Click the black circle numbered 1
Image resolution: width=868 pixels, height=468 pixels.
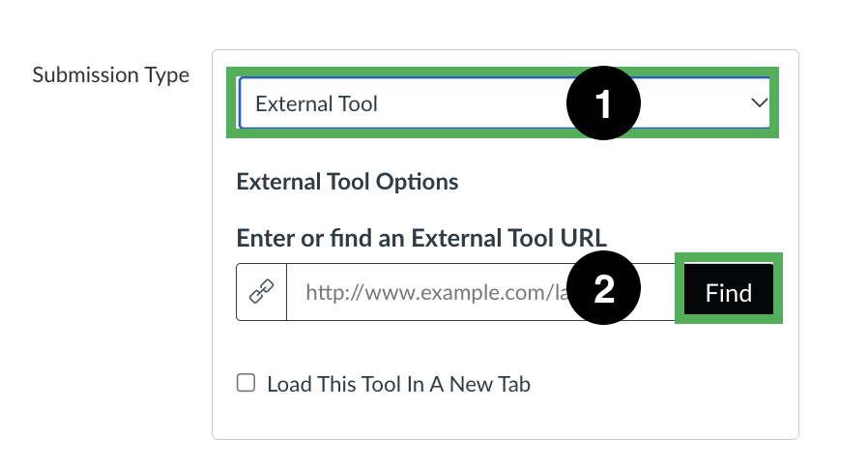603,103
